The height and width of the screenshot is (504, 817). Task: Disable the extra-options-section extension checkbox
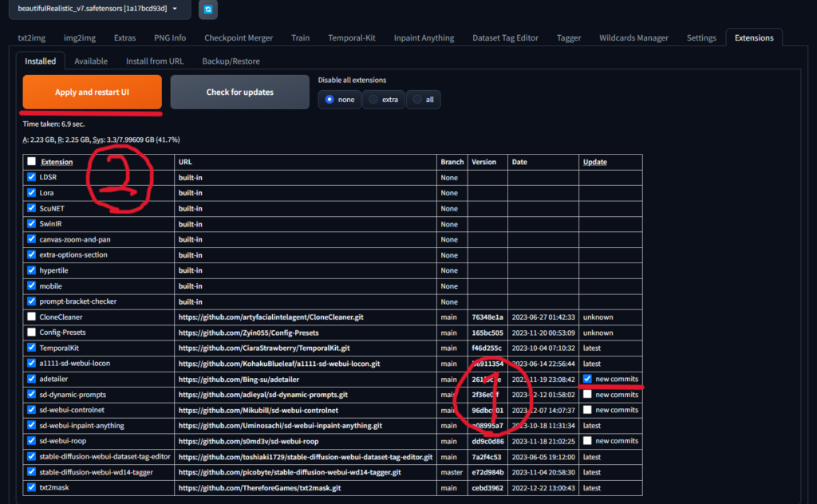(x=32, y=254)
